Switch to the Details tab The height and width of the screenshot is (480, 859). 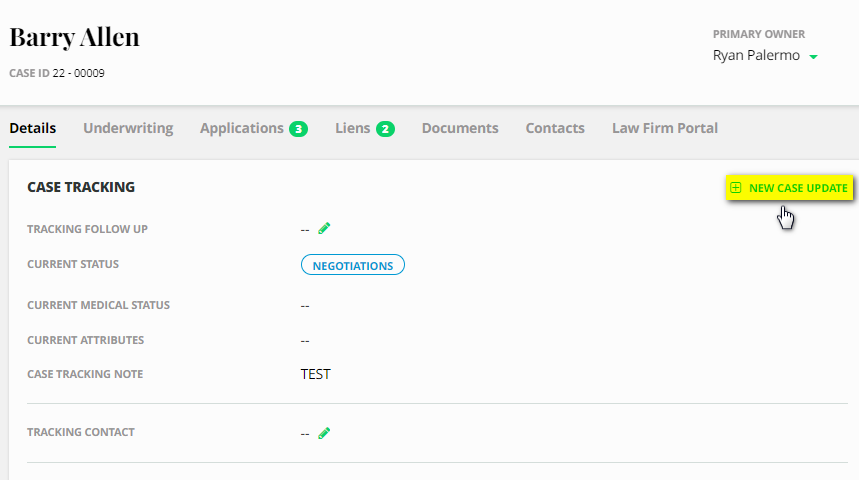click(32, 128)
